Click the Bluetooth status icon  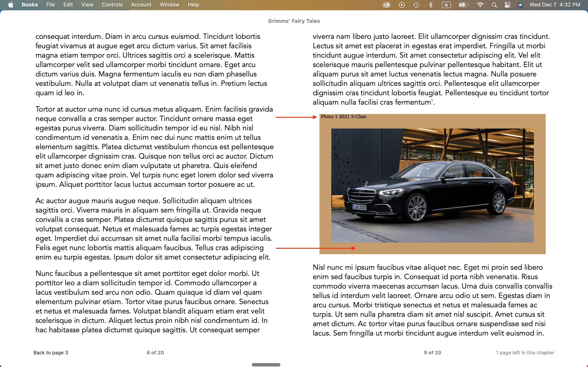(431, 5)
